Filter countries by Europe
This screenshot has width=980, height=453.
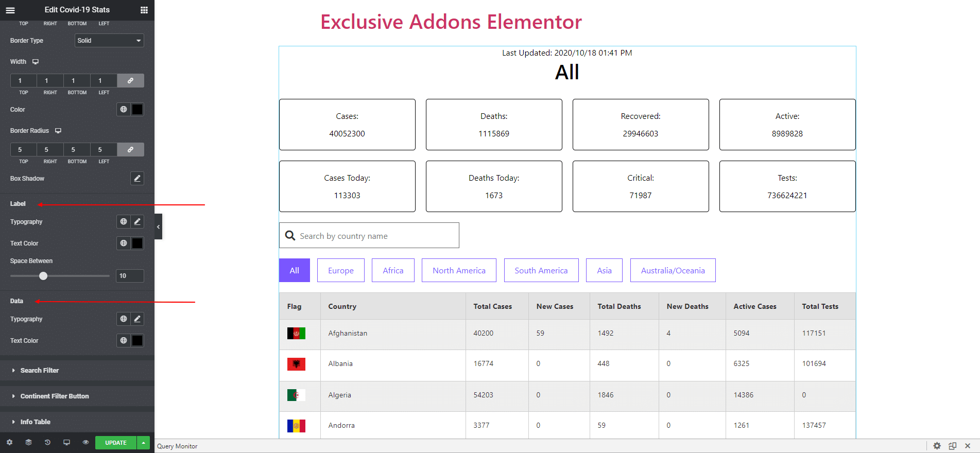pyautogui.click(x=341, y=270)
